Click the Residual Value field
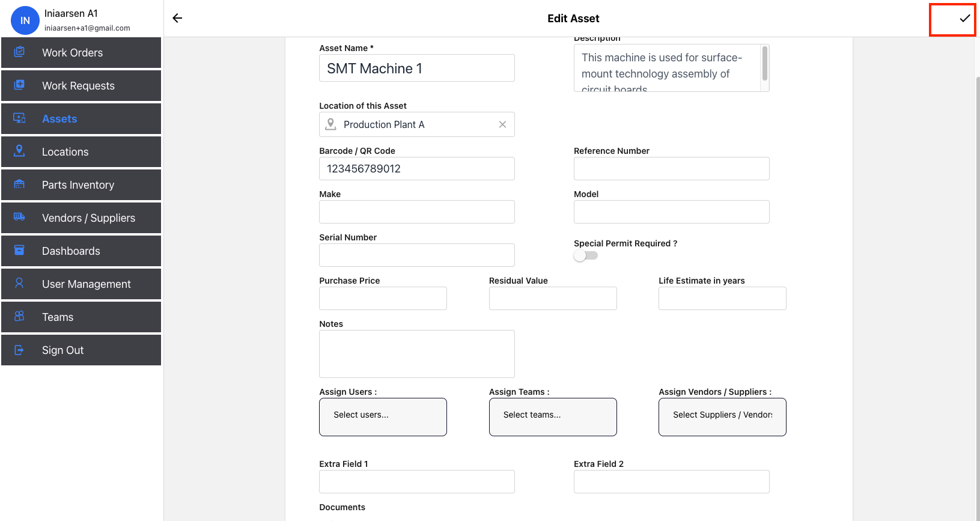This screenshot has height=521, width=980. tap(553, 298)
